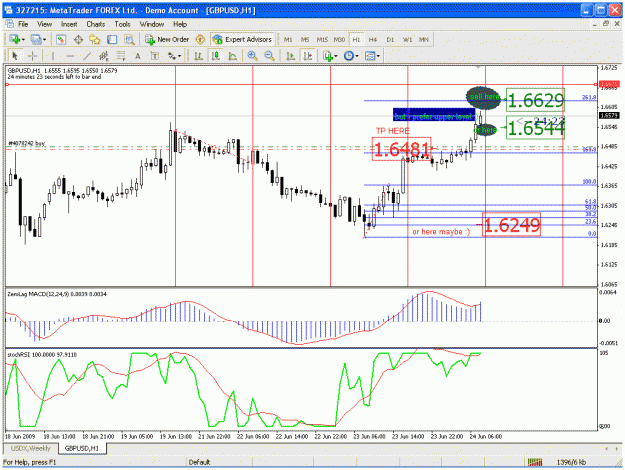Click the Zoom In magnifier
Image resolution: width=625 pixels, height=470 pixels.
tap(252, 56)
